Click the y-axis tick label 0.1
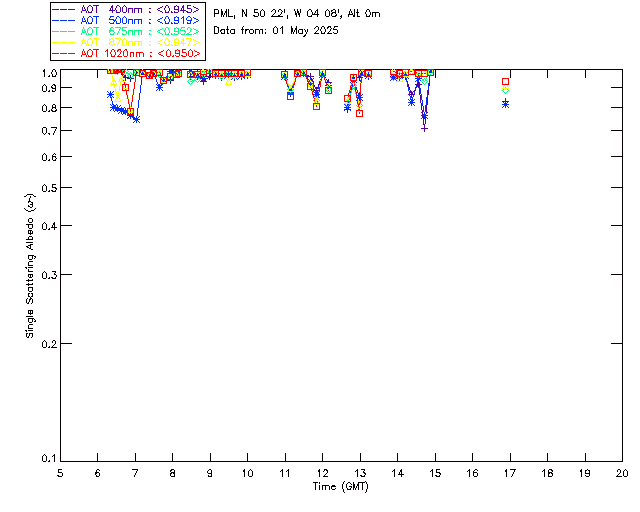Viewport: 640px width, 512px height. (x=49, y=459)
